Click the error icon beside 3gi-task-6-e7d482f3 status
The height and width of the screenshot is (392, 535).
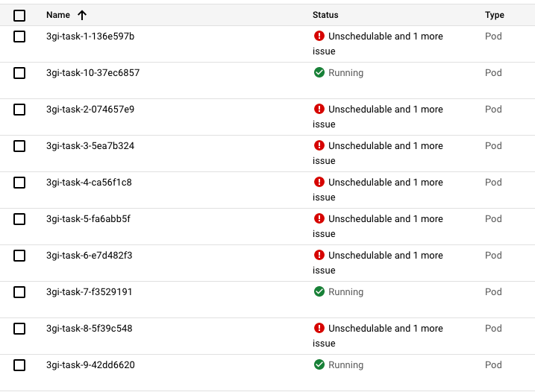[x=319, y=255]
